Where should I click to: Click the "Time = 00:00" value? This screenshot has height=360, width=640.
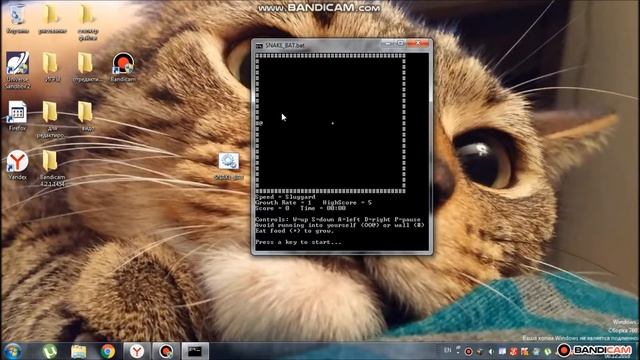click(323, 208)
